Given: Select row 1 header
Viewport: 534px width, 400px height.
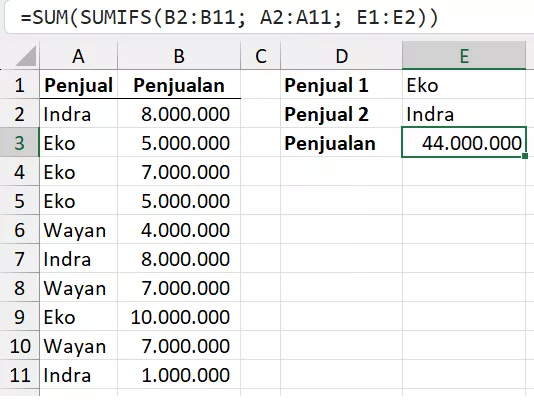Looking at the screenshot, I should click(x=19, y=85).
